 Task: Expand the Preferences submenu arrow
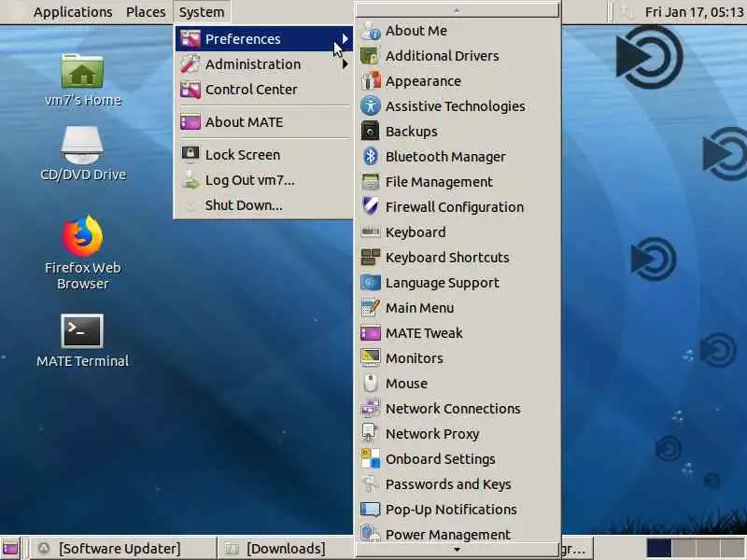[x=345, y=38]
